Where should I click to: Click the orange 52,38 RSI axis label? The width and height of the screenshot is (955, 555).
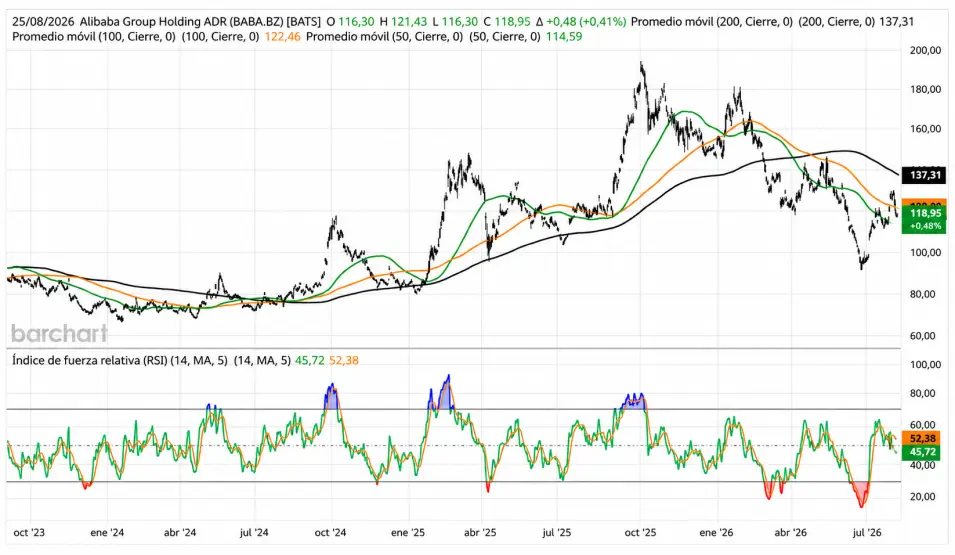click(x=922, y=438)
